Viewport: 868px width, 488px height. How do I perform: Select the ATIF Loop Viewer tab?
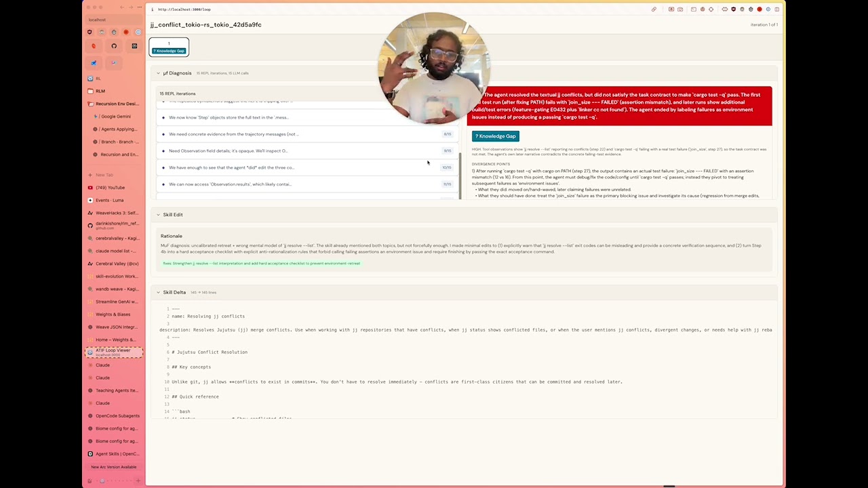point(114,352)
